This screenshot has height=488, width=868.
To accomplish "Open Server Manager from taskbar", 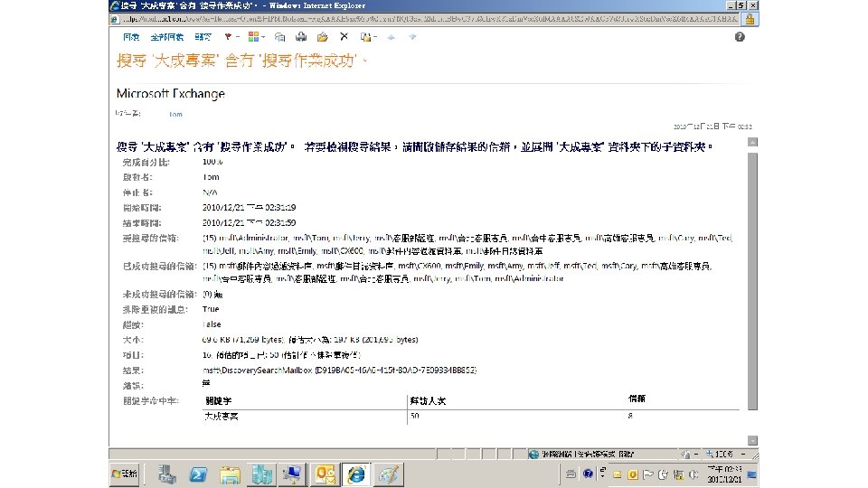I will pos(166,474).
